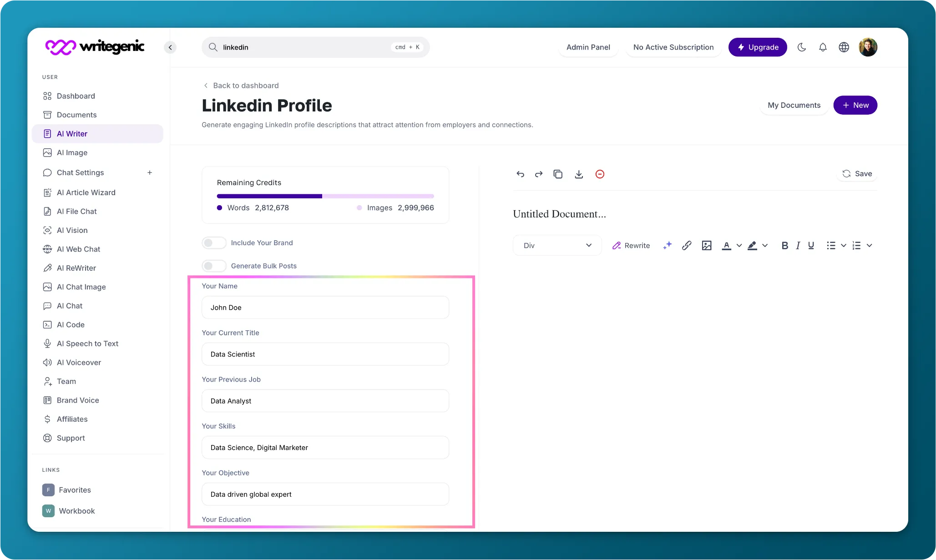Switch to dark mode with moon icon
This screenshot has height=560, width=936.
[802, 47]
